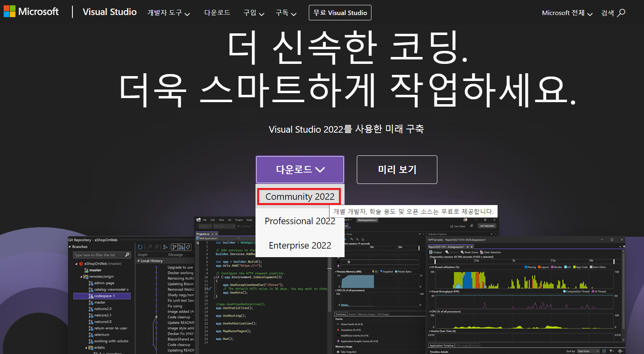Select Professional 2022 from the download menu
This screenshot has width=644, height=354.
pyautogui.click(x=300, y=221)
